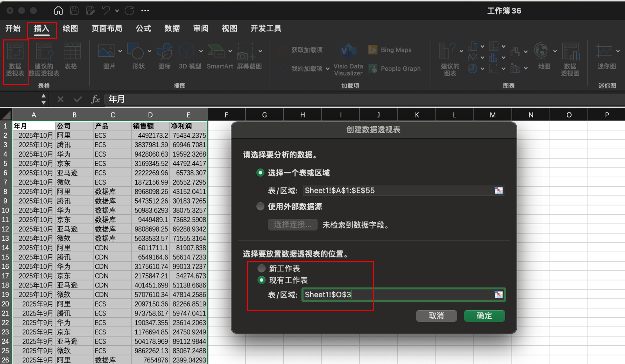This screenshot has width=625, height=364.
Task: Open the 页面布局 ribbon tab
Action: pyautogui.click(x=107, y=29)
